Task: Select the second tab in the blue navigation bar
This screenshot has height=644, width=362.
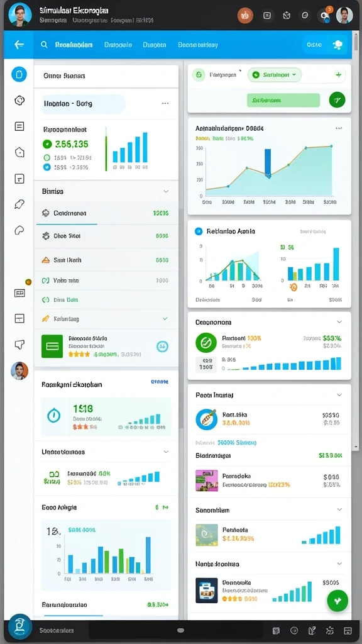Action: click(118, 45)
